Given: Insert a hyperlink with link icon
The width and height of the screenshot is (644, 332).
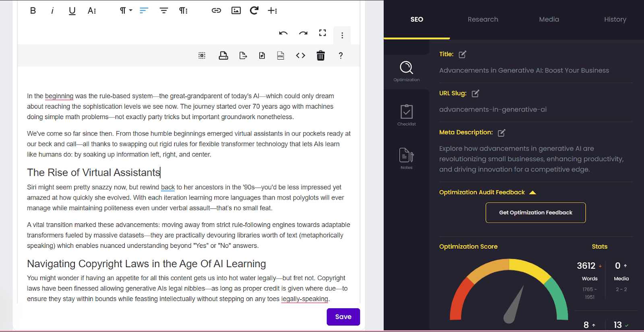Looking at the screenshot, I should pos(217,11).
